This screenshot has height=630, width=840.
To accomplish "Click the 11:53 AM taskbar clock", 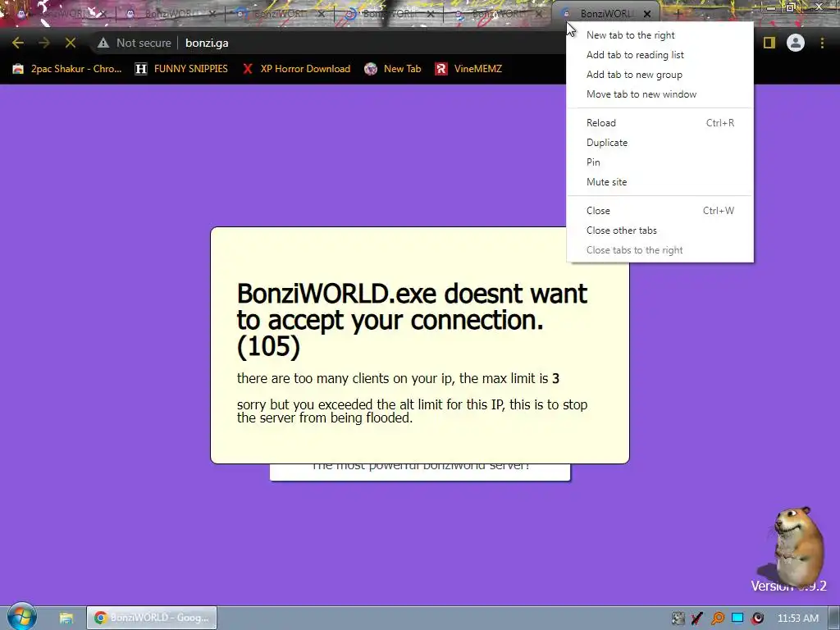I will point(798,619).
